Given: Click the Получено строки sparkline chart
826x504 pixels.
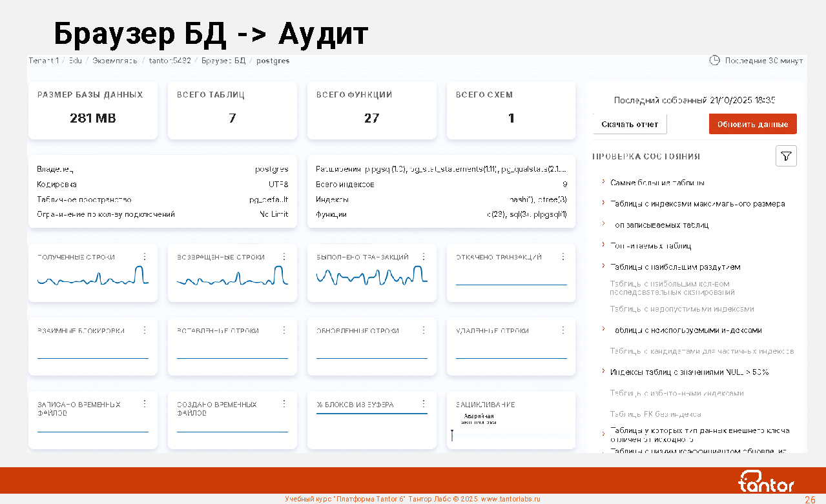Looking at the screenshot, I should [x=92, y=277].
